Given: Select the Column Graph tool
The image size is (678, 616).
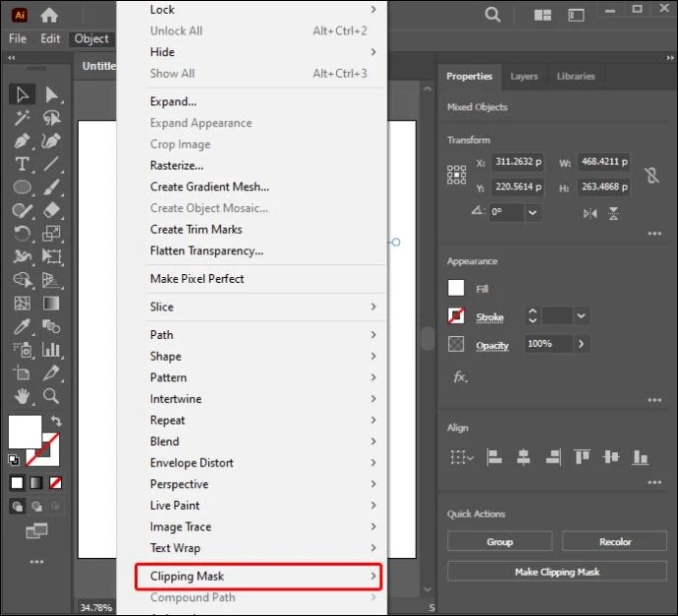Looking at the screenshot, I should pyautogui.click(x=51, y=350).
